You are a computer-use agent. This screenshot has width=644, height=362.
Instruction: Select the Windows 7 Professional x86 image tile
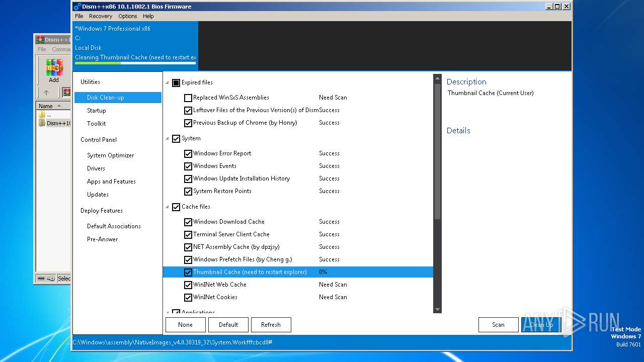click(x=135, y=46)
